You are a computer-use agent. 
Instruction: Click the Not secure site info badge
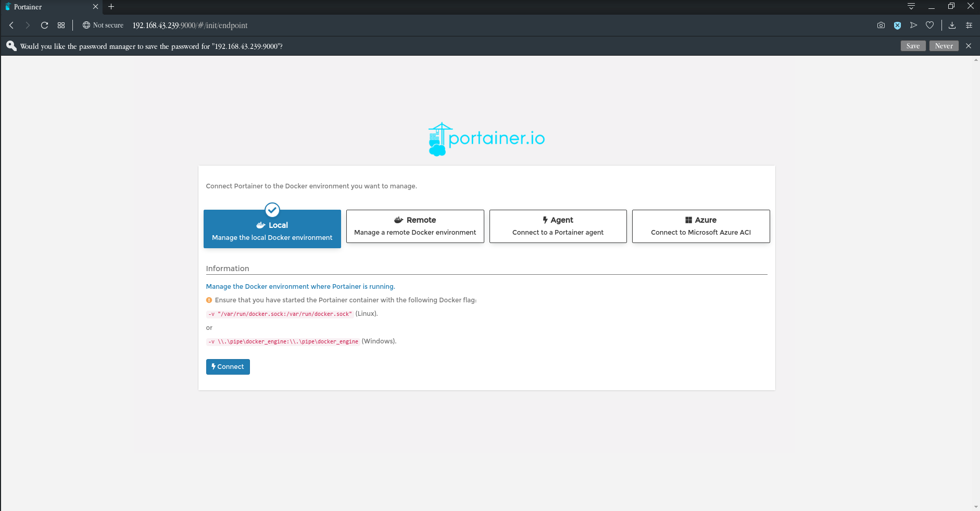[103, 25]
